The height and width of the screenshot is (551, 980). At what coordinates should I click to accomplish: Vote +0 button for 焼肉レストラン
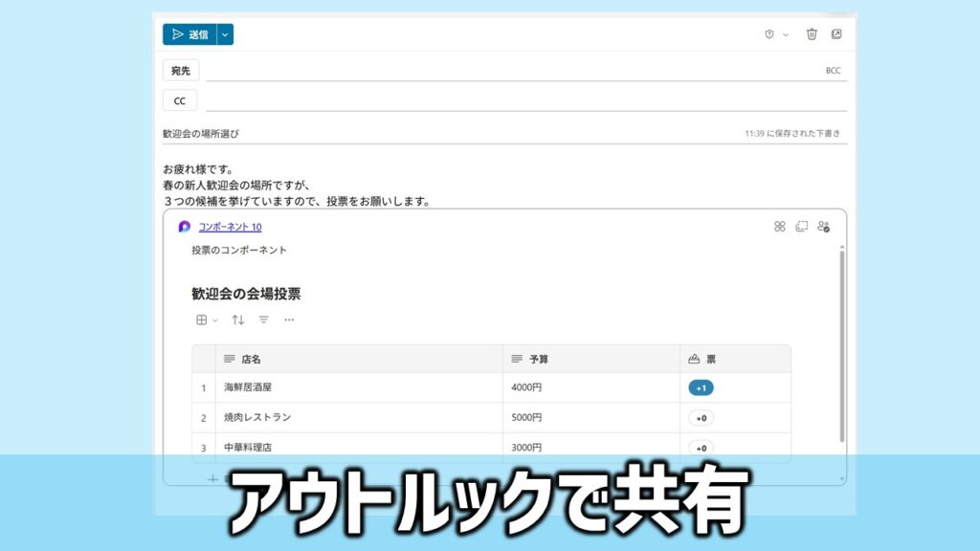pyautogui.click(x=701, y=418)
